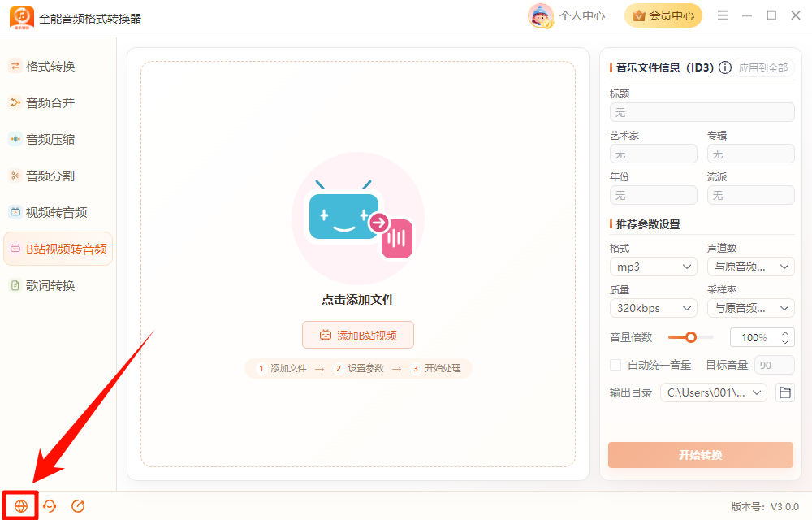The height and width of the screenshot is (520, 812).
Task: Open 个人中心 link
Action: click(582, 15)
